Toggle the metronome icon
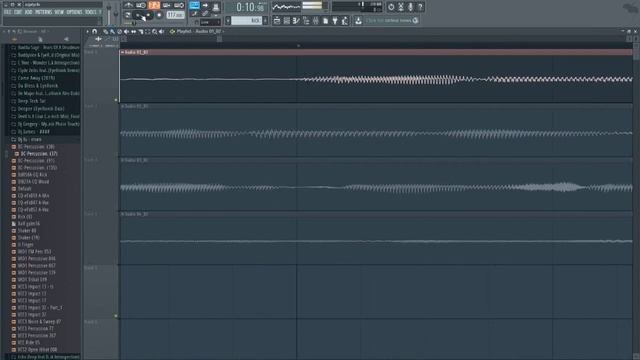The image size is (640, 360). coord(129,5)
